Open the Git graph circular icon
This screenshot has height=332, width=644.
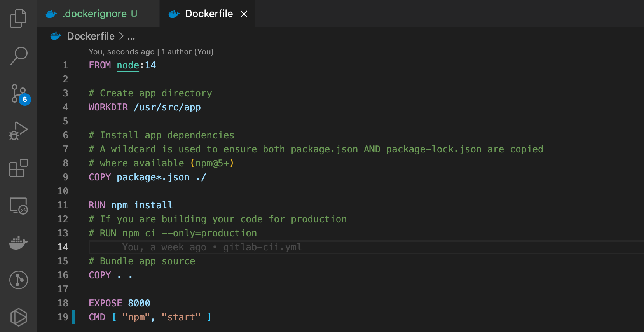18,280
